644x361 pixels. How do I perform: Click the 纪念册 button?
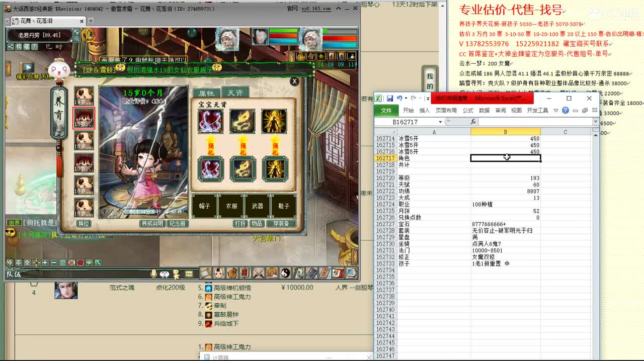pos(177,223)
